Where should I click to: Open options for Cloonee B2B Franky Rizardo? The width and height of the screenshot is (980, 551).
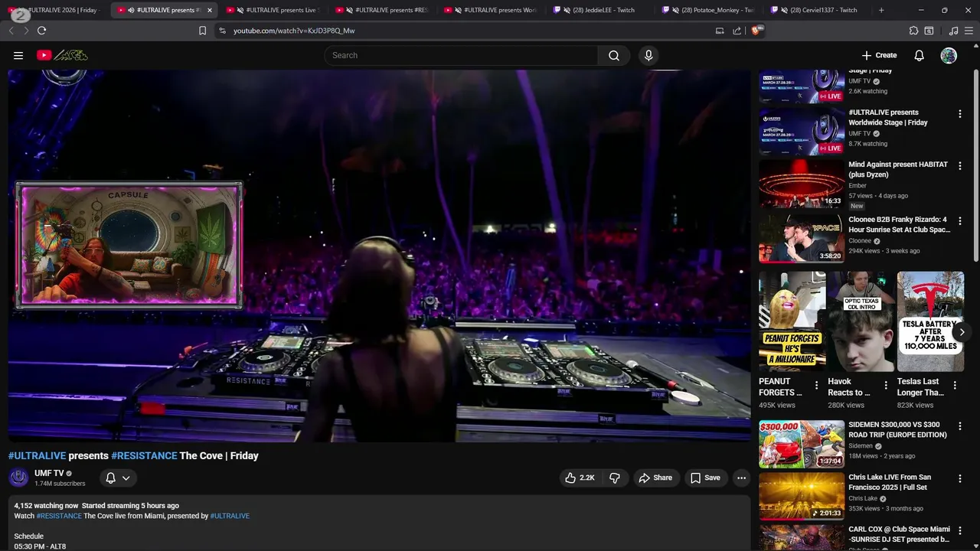(959, 220)
